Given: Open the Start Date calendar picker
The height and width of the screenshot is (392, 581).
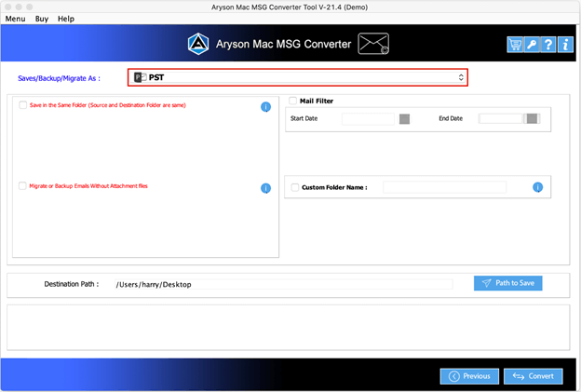Looking at the screenshot, I should (404, 119).
